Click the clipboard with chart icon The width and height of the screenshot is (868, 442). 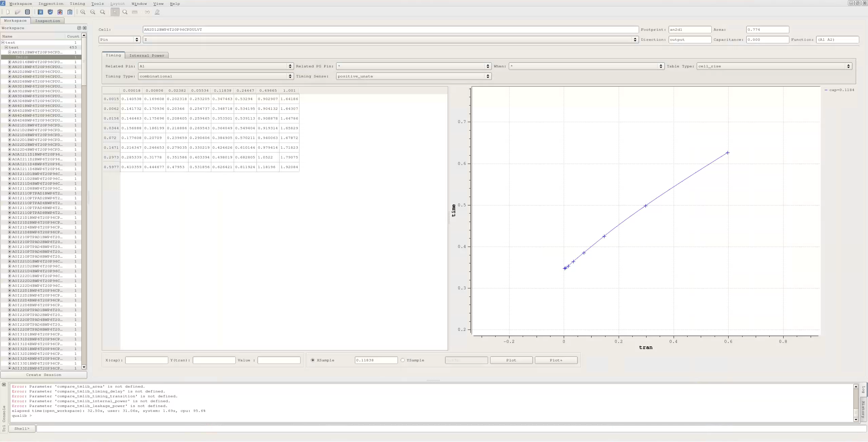pyautogui.click(x=60, y=12)
